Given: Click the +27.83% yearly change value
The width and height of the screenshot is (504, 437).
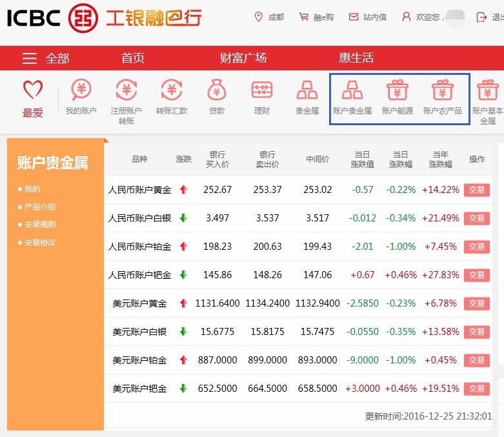Looking at the screenshot, I should tap(441, 275).
